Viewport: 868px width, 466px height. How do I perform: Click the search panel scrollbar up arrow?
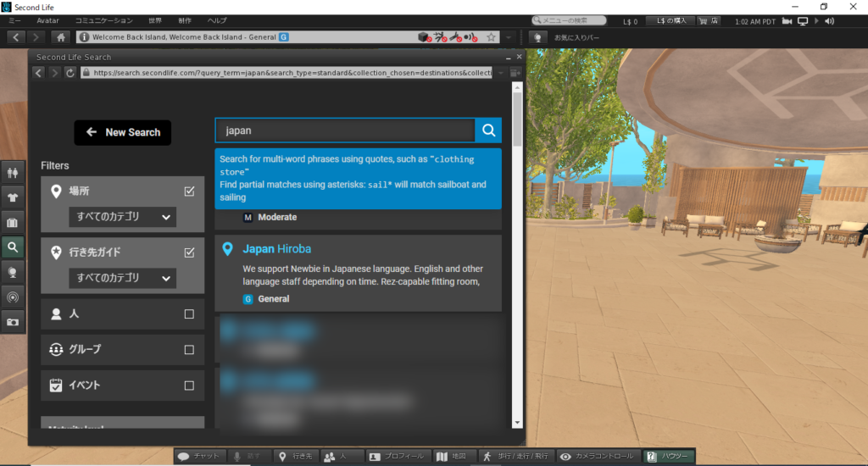[x=517, y=87]
